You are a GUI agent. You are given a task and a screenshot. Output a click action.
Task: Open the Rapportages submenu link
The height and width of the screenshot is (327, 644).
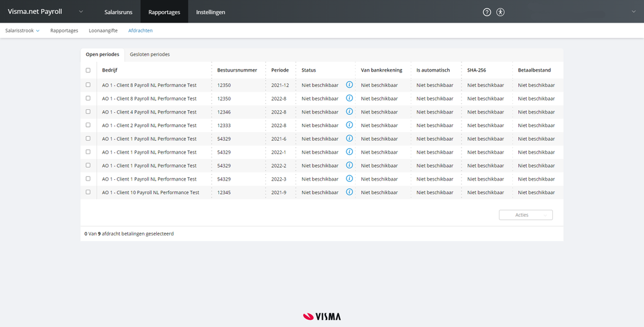click(x=64, y=30)
